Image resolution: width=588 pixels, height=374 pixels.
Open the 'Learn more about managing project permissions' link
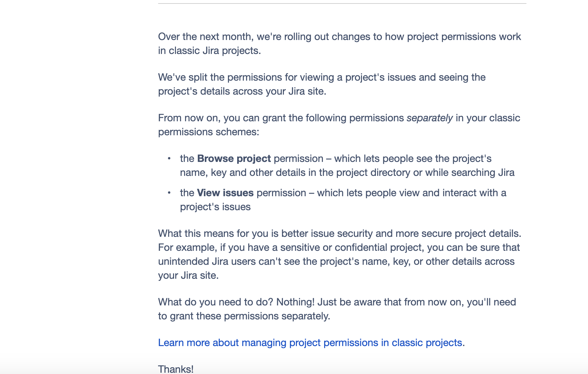click(310, 343)
